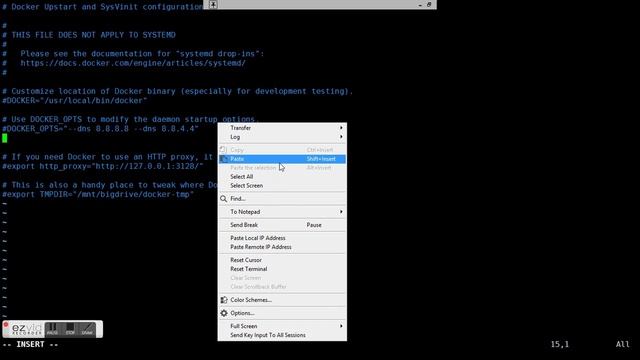
Task: Click the restore icon on the top fullscreen bar
Action: coord(429,4)
